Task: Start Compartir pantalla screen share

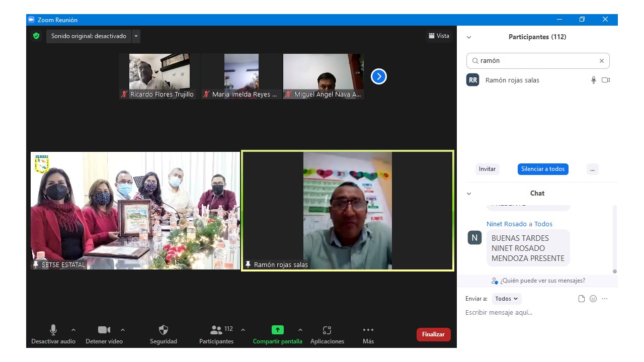Action: click(x=278, y=334)
